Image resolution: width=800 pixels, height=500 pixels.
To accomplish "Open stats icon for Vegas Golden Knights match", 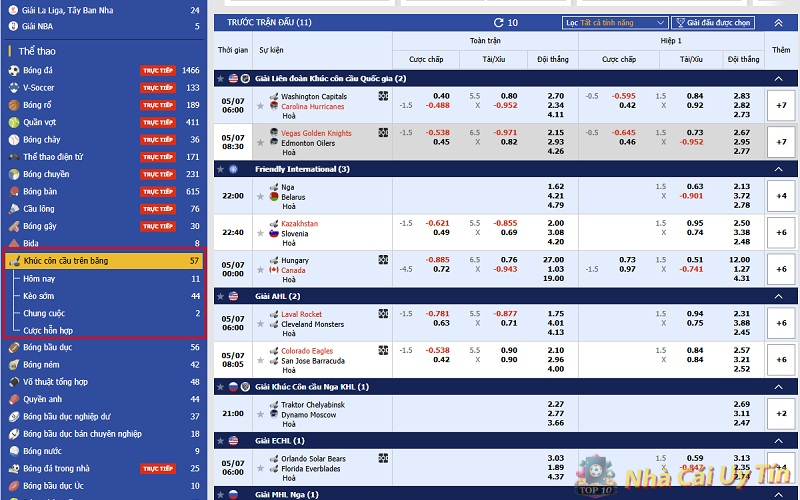I will 383,133.
